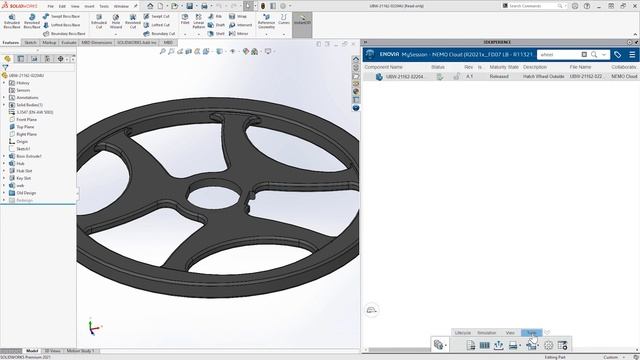Expand the Hub Slot feature node

(x=4, y=171)
